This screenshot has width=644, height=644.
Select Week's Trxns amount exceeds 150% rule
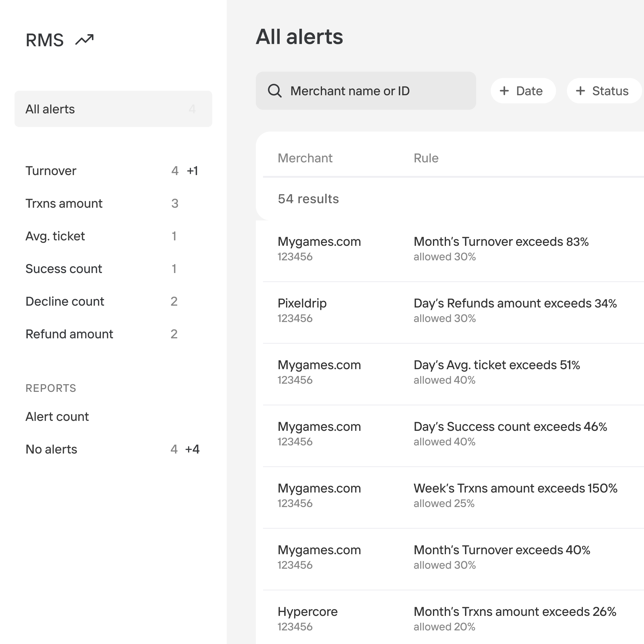click(x=515, y=488)
